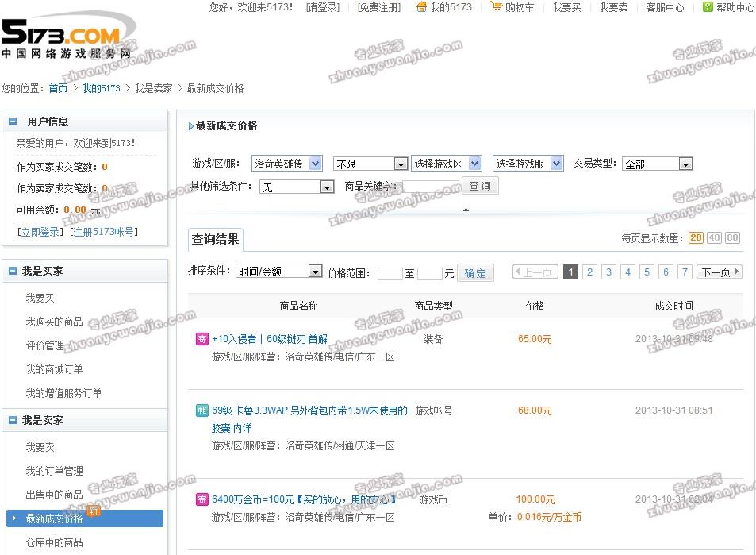The width and height of the screenshot is (756, 555).
Task: Collapse the filter panel with the up arrow
Action: click(x=466, y=210)
